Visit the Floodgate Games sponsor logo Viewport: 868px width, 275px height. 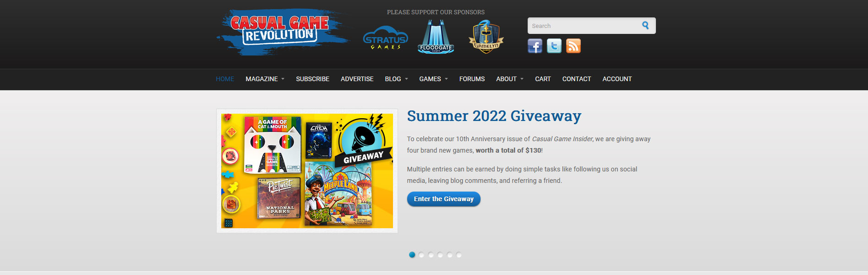point(436,37)
